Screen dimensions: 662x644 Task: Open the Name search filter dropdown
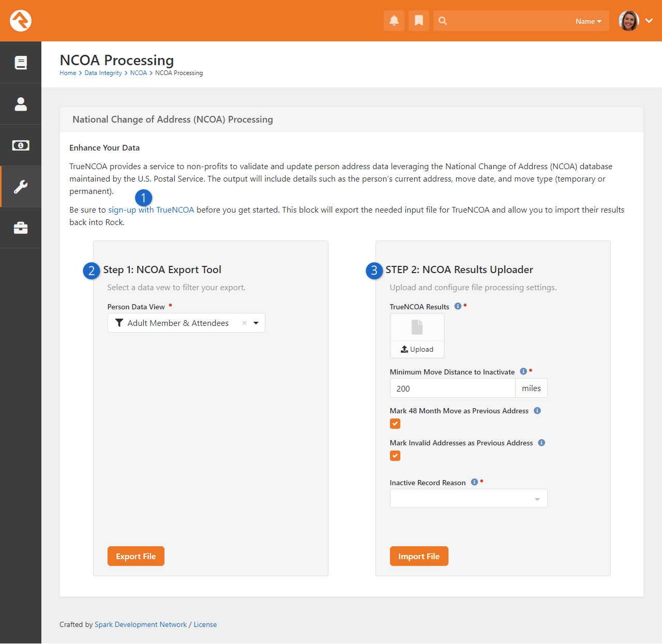click(589, 21)
